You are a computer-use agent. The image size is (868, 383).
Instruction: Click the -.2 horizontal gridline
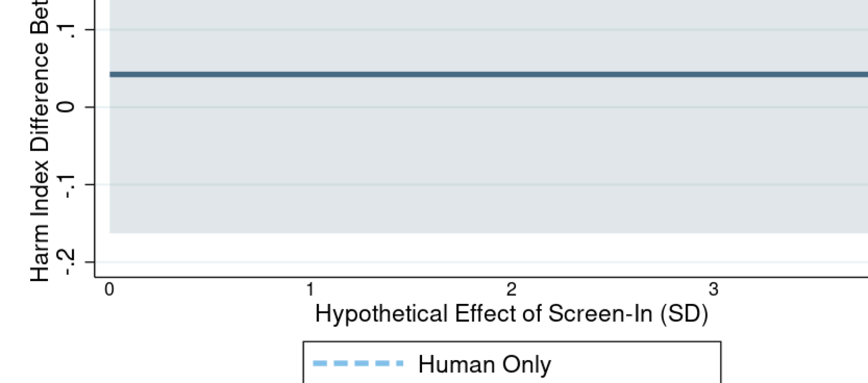[447, 261]
